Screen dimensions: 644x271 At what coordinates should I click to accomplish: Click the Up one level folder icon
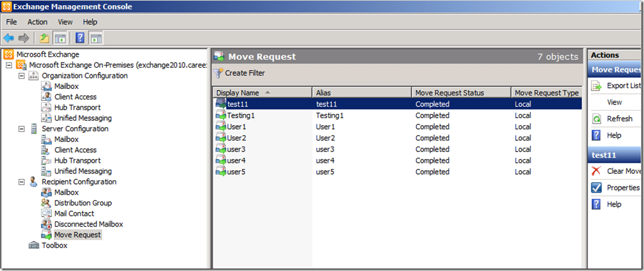tap(44, 38)
